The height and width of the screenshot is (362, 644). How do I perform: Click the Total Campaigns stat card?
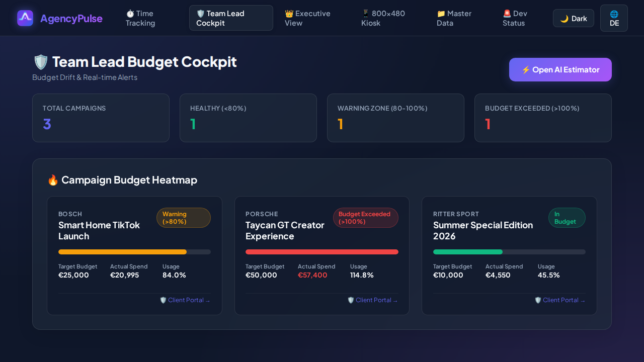pyautogui.click(x=101, y=118)
